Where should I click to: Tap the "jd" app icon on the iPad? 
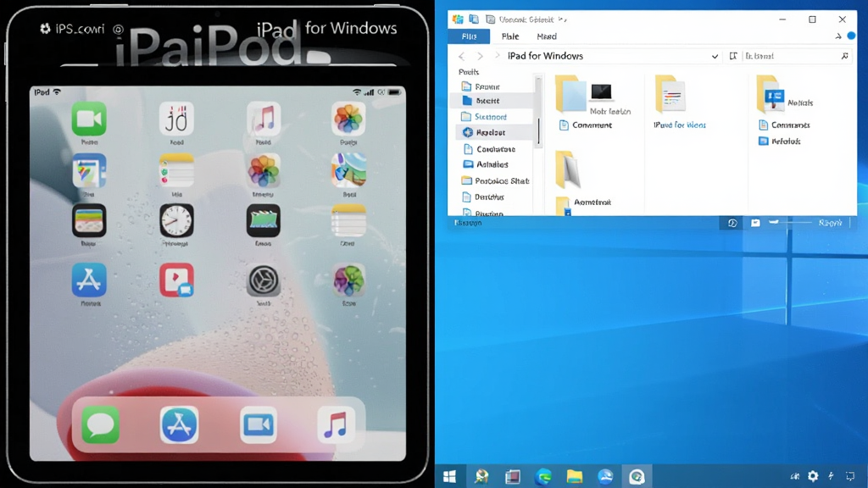(176, 119)
